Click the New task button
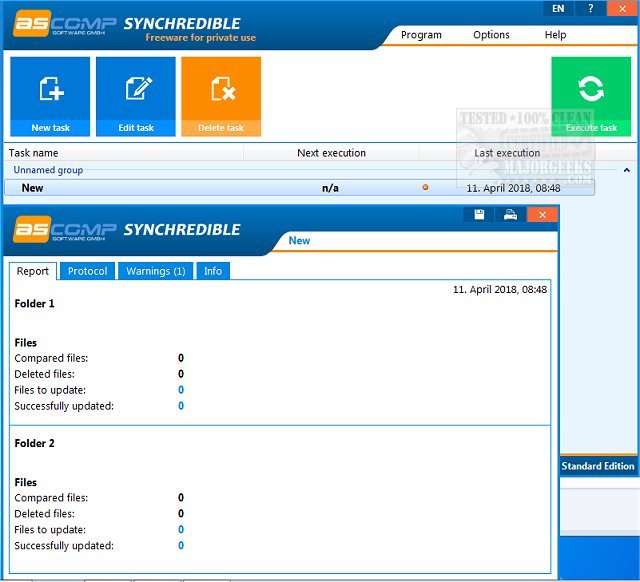The width and height of the screenshot is (640, 582). 50,96
